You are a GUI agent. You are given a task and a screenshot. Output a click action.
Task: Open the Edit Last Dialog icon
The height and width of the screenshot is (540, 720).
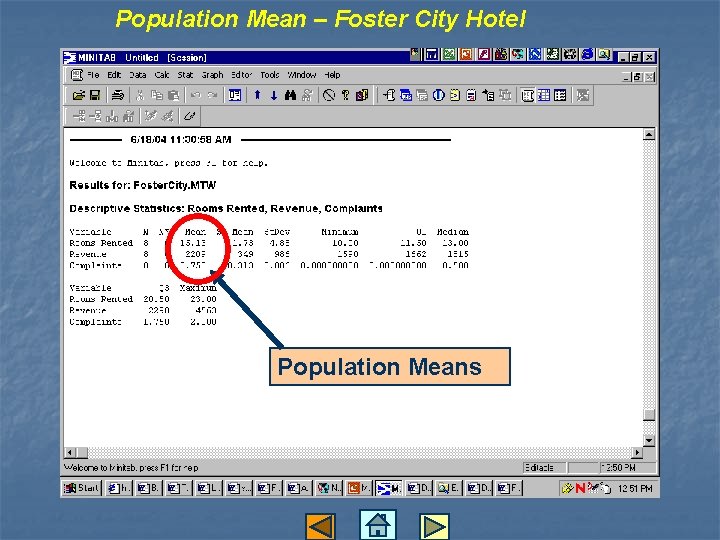click(235, 96)
